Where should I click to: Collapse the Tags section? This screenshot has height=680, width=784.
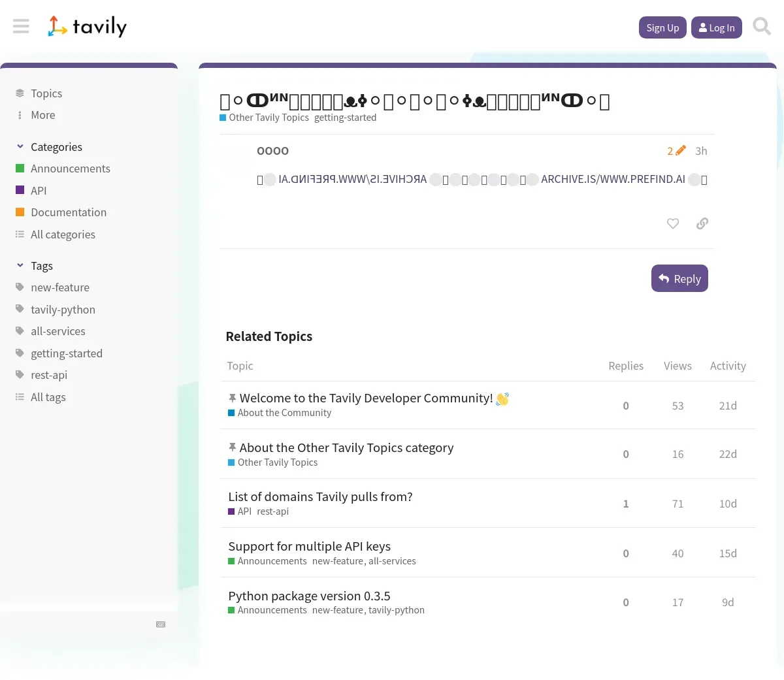pos(35,266)
